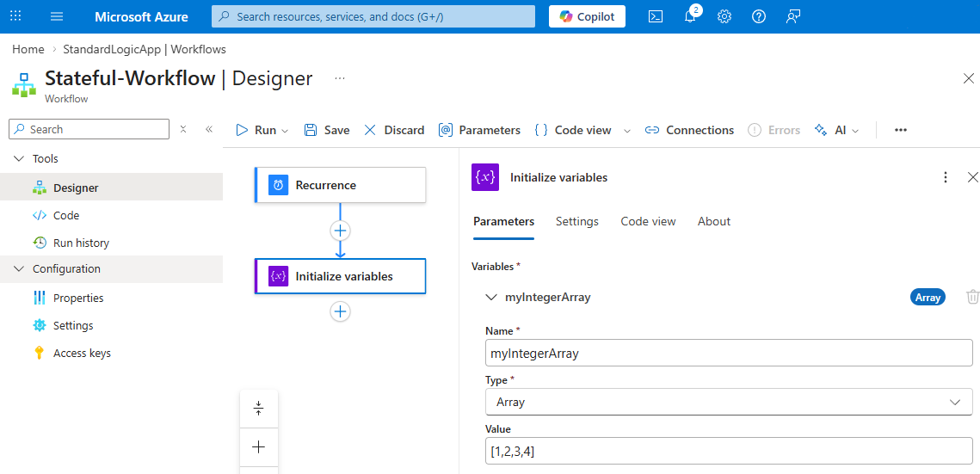Focus the sidebar Search field

(x=89, y=129)
